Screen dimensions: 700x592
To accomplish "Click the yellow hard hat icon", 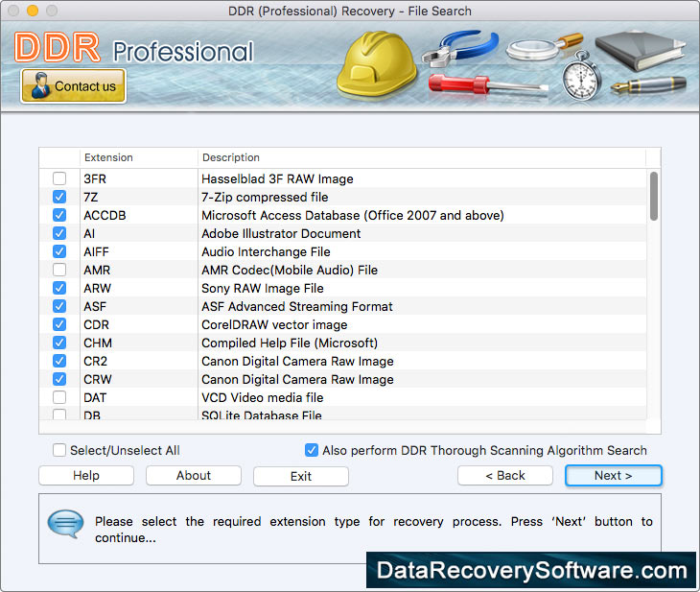I will [x=376, y=64].
